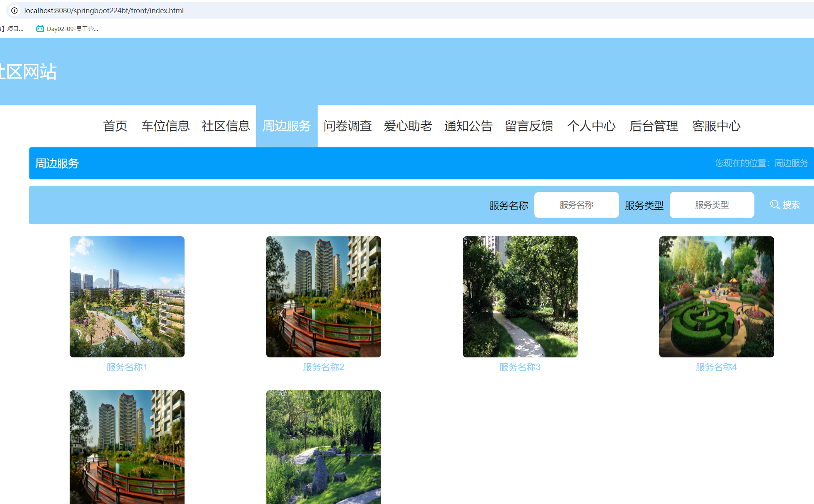Open 车位信息 menu item
Image resolution: width=814 pixels, height=504 pixels.
point(165,126)
